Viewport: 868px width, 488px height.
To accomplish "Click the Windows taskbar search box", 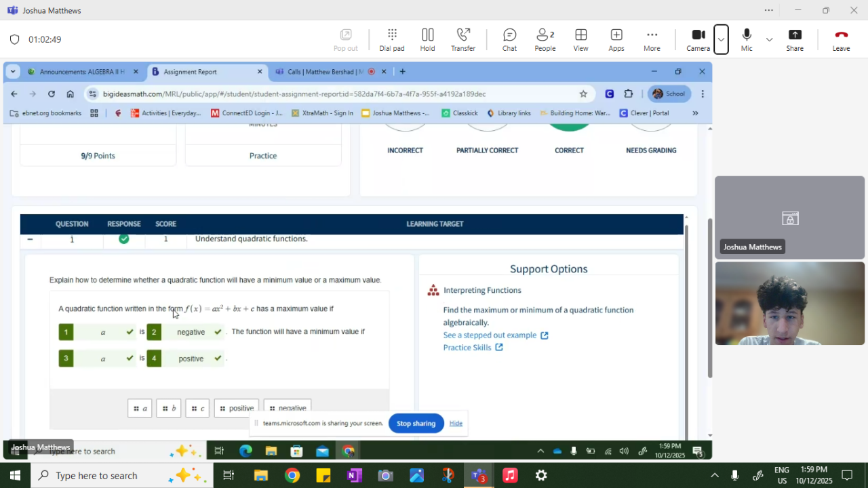I will click(122, 475).
